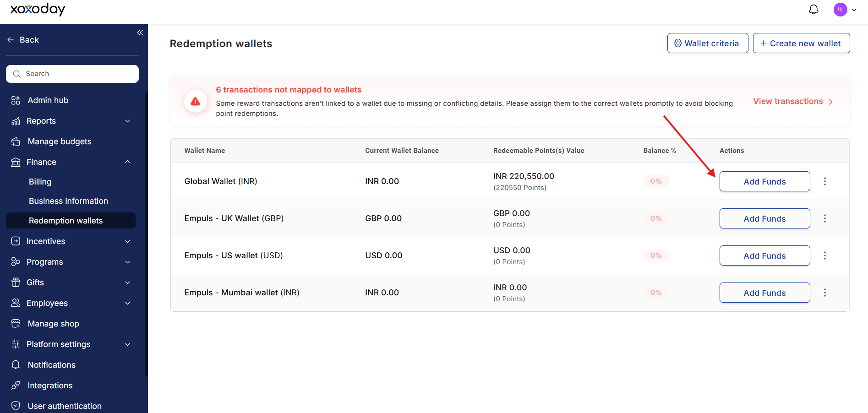Open the View transactions link
This screenshot has height=413, width=868.
coord(793,101)
